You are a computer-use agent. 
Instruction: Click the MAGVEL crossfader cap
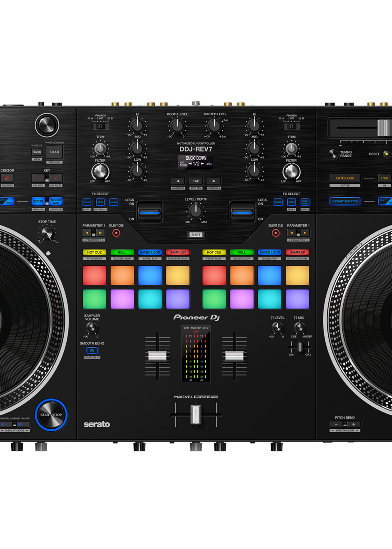pyautogui.click(x=196, y=415)
